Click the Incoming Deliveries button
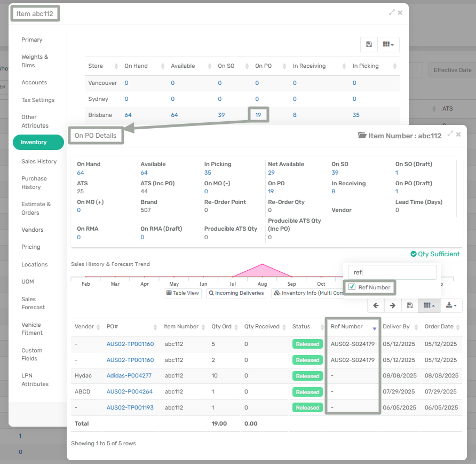This screenshot has height=464, width=476. point(236,293)
